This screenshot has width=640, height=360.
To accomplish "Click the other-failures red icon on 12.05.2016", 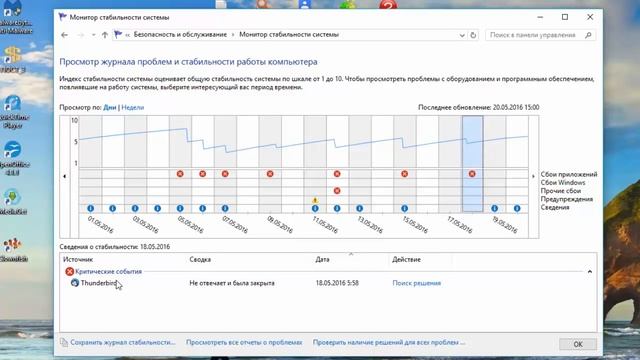I will (337, 191).
